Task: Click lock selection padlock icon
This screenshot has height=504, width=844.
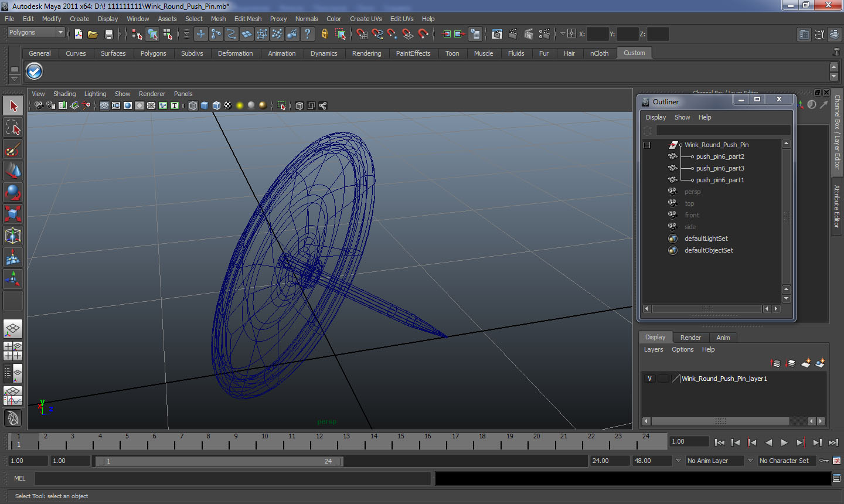Action: point(325,34)
